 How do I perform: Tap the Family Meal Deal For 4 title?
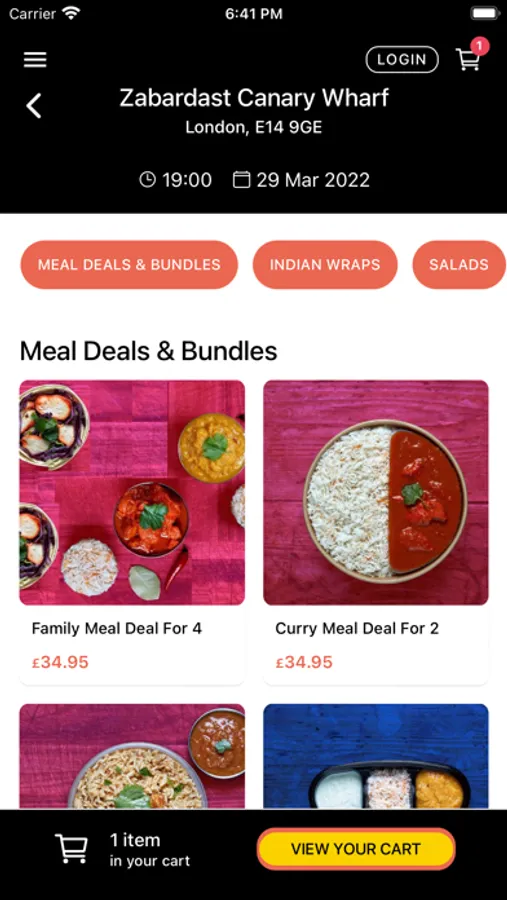[117, 629]
